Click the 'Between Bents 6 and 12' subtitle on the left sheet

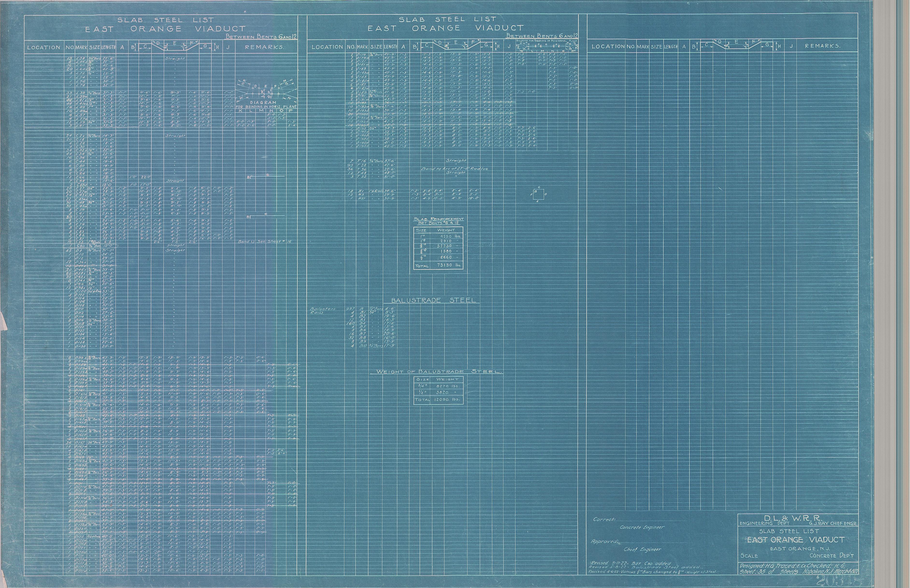[x=261, y=37]
